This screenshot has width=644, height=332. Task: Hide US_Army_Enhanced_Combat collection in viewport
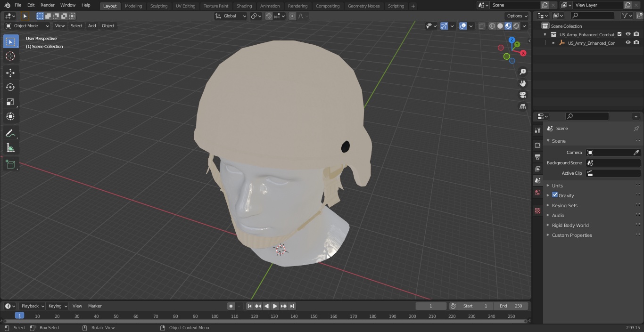point(628,34)
